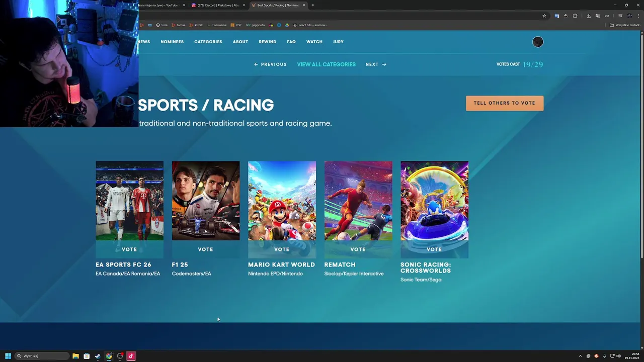The height and width of the screenshot is (362, 644).
Task: Click the EA Sports FC 26 cover art
Action: point(129,201)
